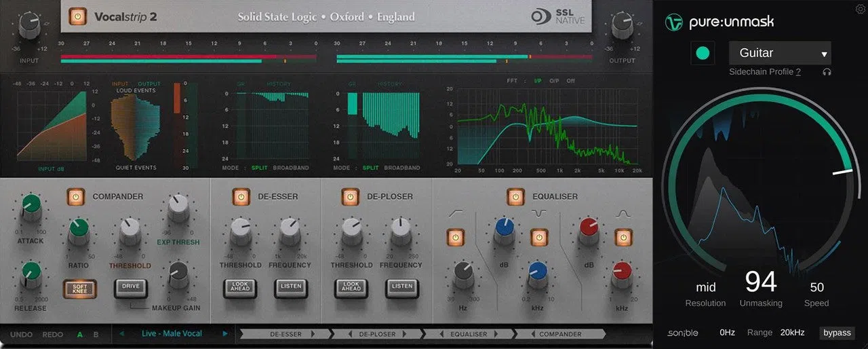The image size is (868, 349).
Task: Click the high-pass filter shape icon
Action: [x=456, y=214]
